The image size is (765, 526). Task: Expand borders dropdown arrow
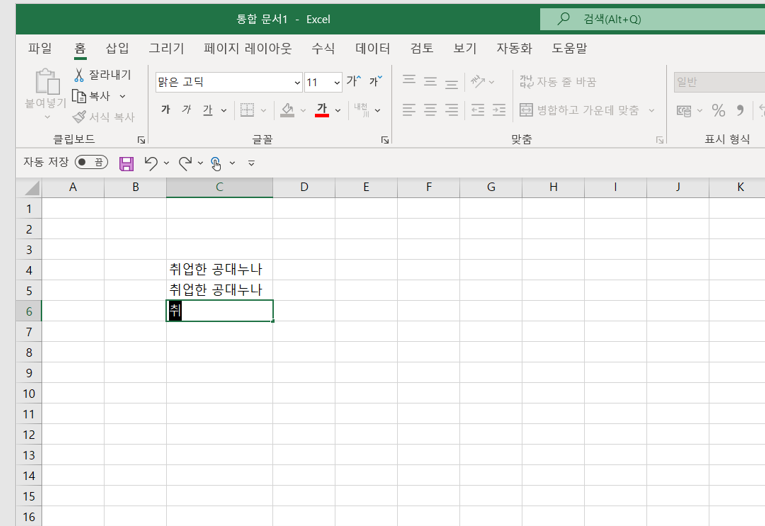(x=263, y=111)
